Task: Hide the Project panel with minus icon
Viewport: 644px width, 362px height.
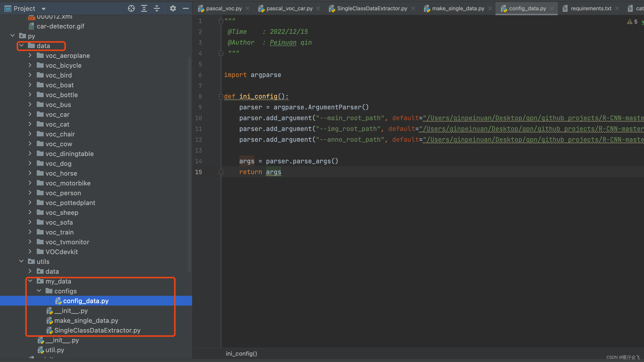Action: pos(186,9)
